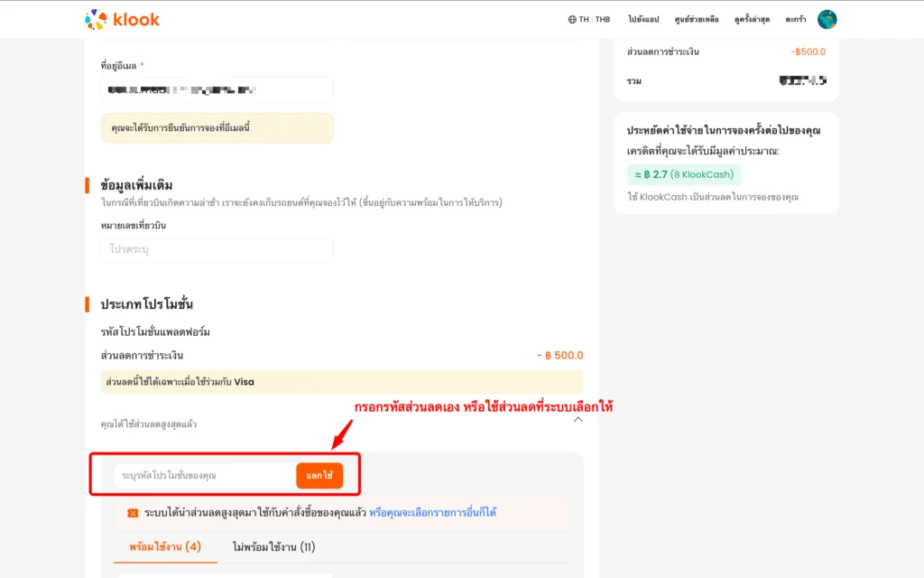Focus the promo code input field

point(205,475)
